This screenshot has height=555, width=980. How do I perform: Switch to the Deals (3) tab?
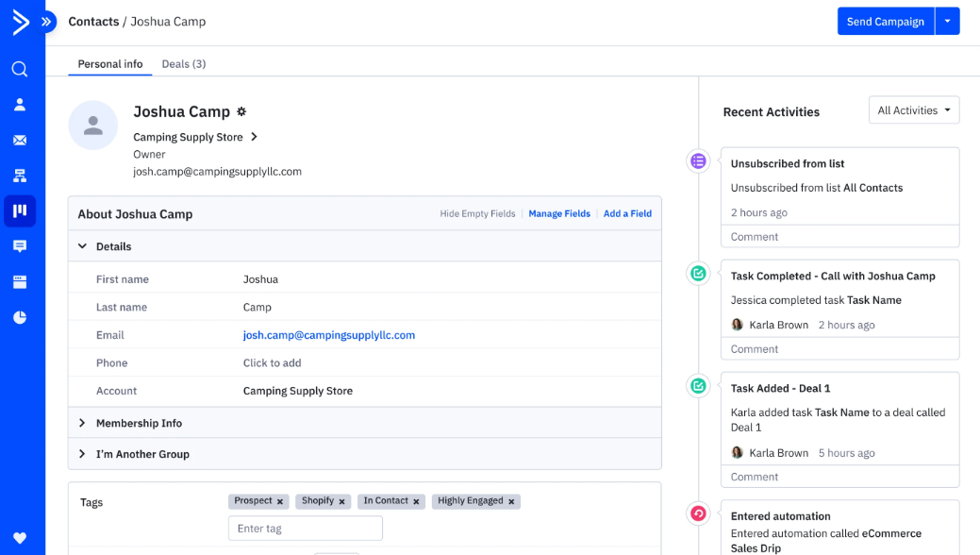coord(183,63)
